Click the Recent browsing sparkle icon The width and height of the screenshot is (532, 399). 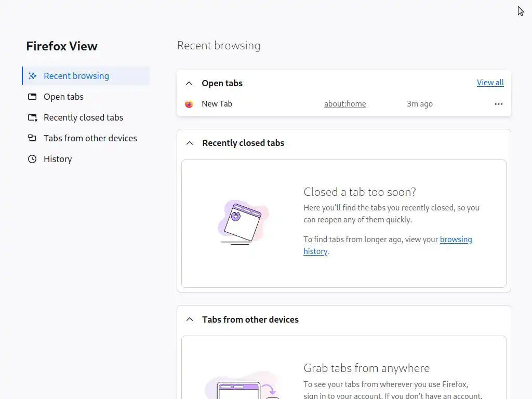coord(32,76)
